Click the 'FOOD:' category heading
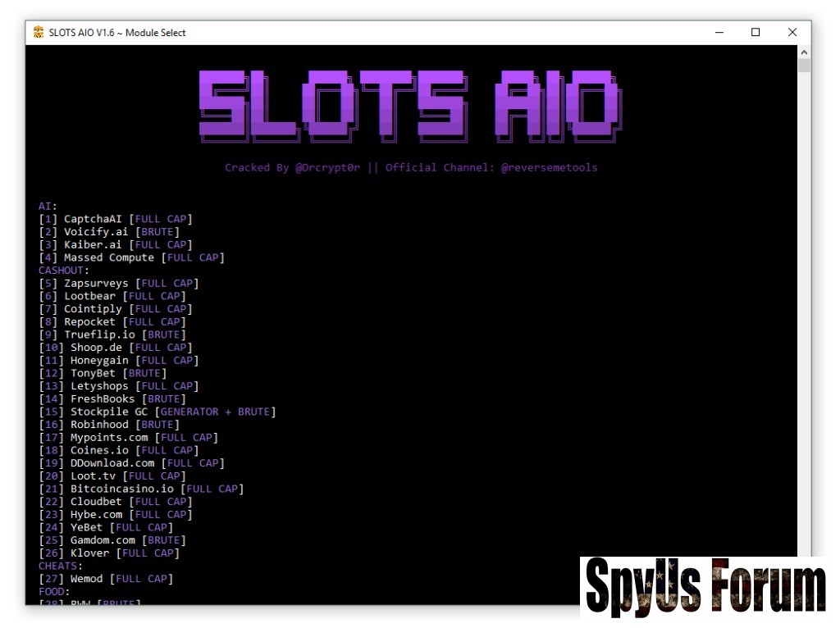This screenshot has width=840, height=628. (x=54, y=591)
